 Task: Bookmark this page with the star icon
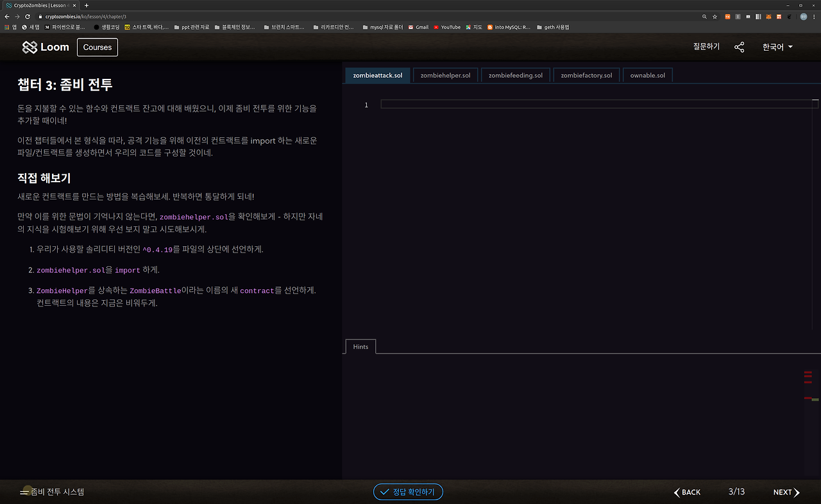[715, 17]
